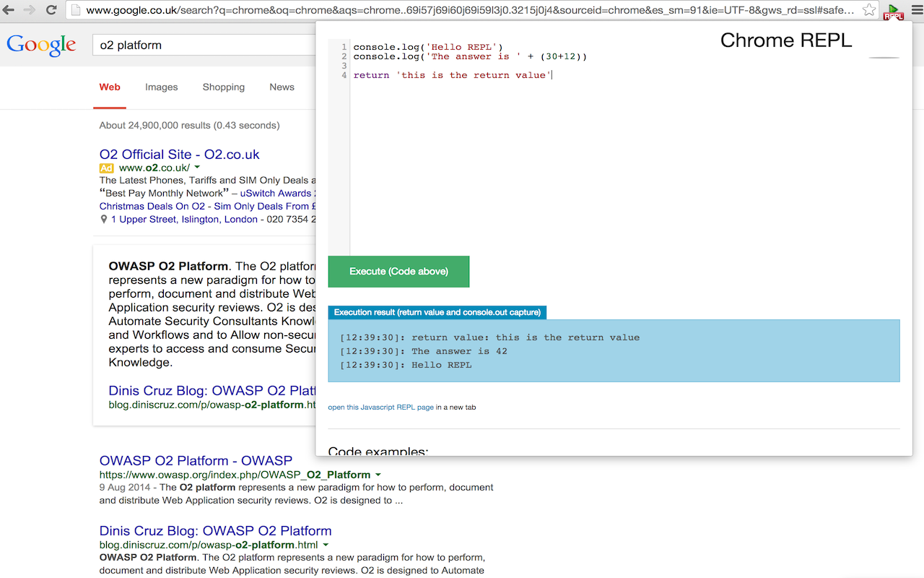Open the 1 Upper Street, Islington address link

[184, 220]
